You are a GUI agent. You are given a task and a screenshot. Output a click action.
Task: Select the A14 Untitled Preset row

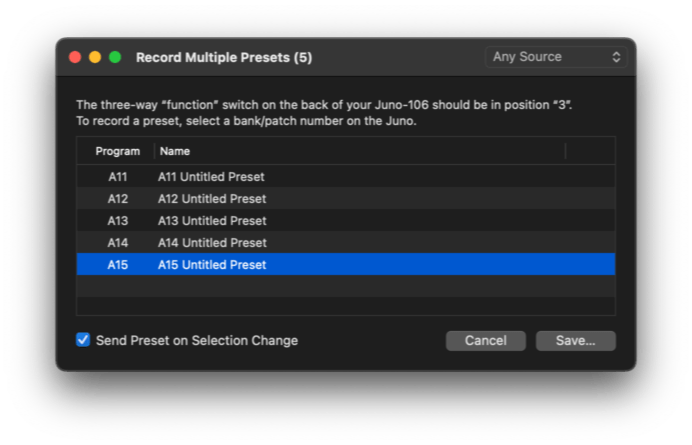pos(346,242)
